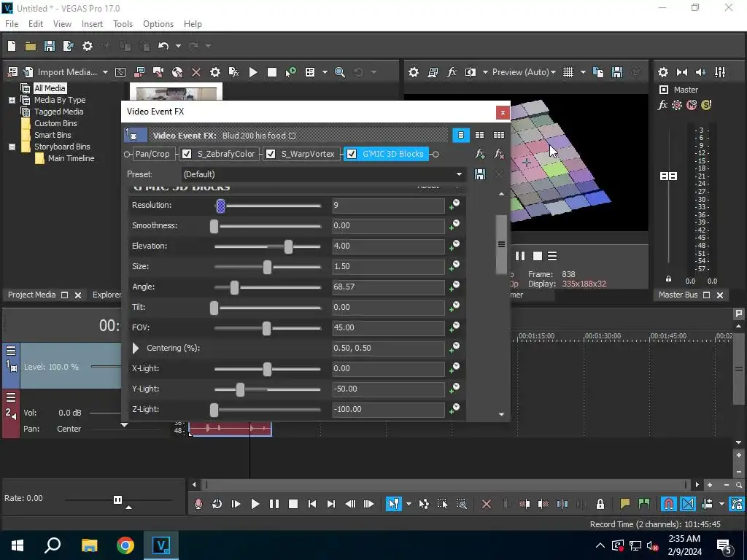The width and height of the screenshot is (747, 560).
Task: Go to the start of the project
Action: pos(312,504)
